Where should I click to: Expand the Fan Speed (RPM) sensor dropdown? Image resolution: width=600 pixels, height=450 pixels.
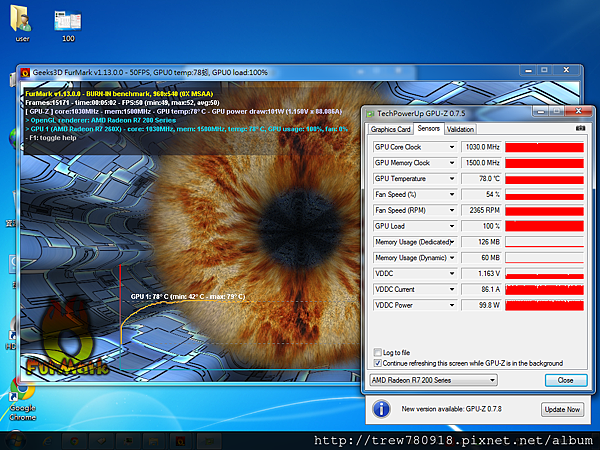click(452, 210)
